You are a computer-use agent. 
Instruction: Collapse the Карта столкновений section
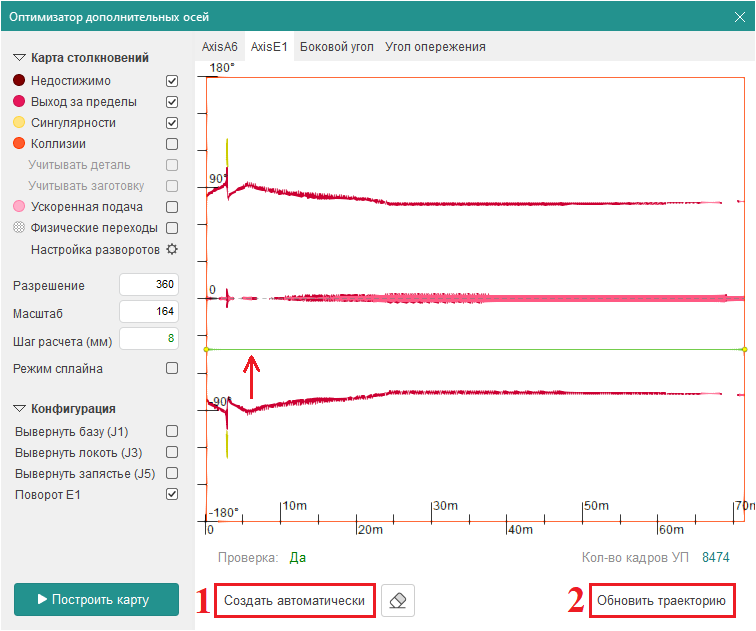[19, 58]
